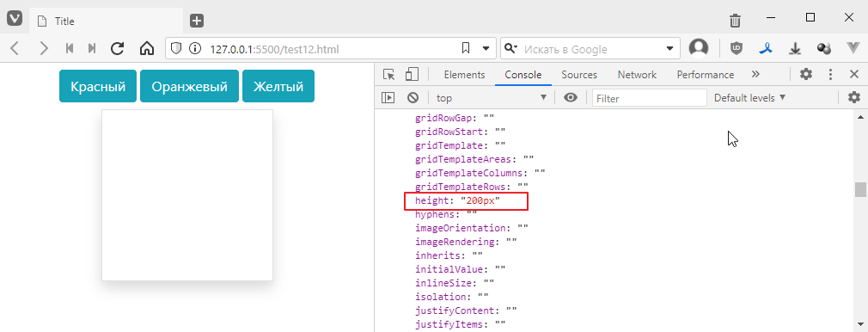
Task: Select the imageRendering property line
Action: point(466,242)
